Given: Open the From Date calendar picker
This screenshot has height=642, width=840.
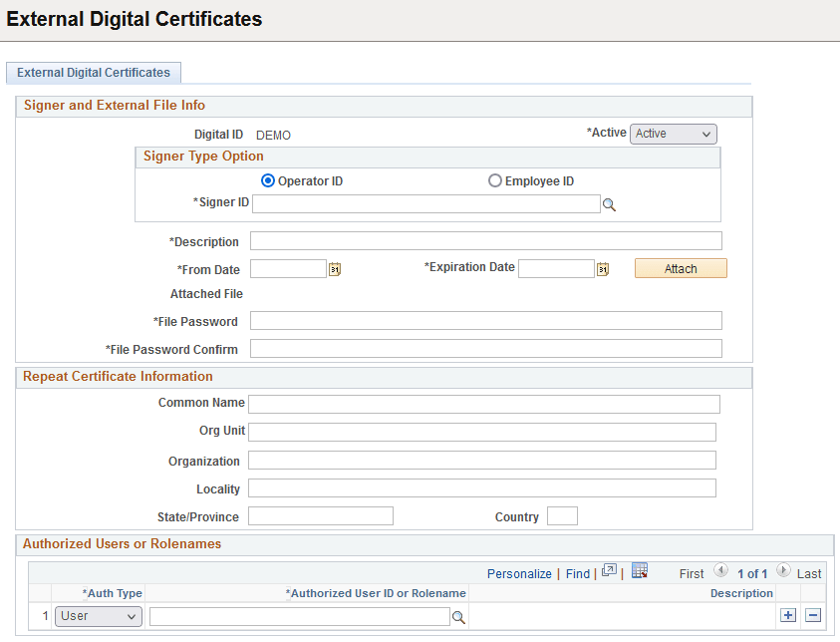Looking at the screenshot, I should pyautogui.click(x=335, y=268).
